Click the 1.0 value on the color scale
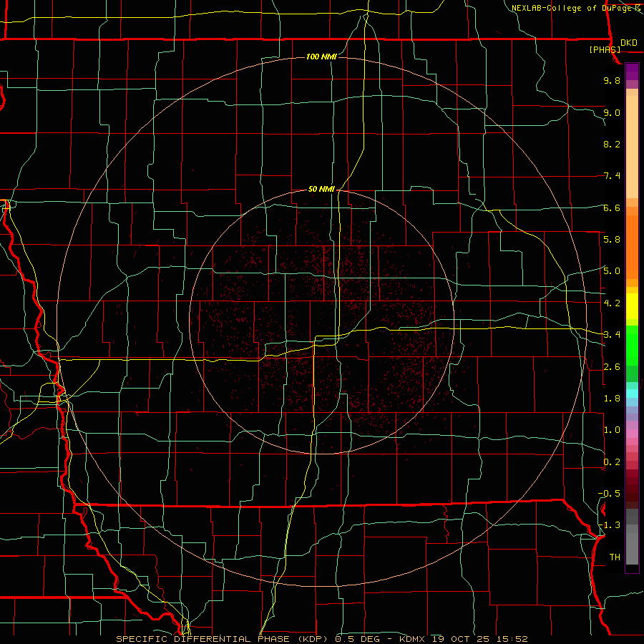The image size is (644, 644). pos(612,430)
